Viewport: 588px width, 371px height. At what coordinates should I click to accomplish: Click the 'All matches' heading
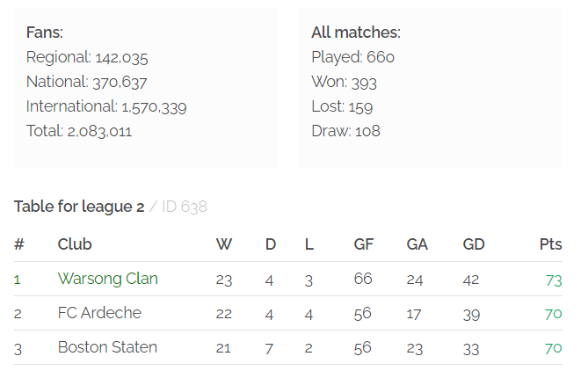pos(356,33)
